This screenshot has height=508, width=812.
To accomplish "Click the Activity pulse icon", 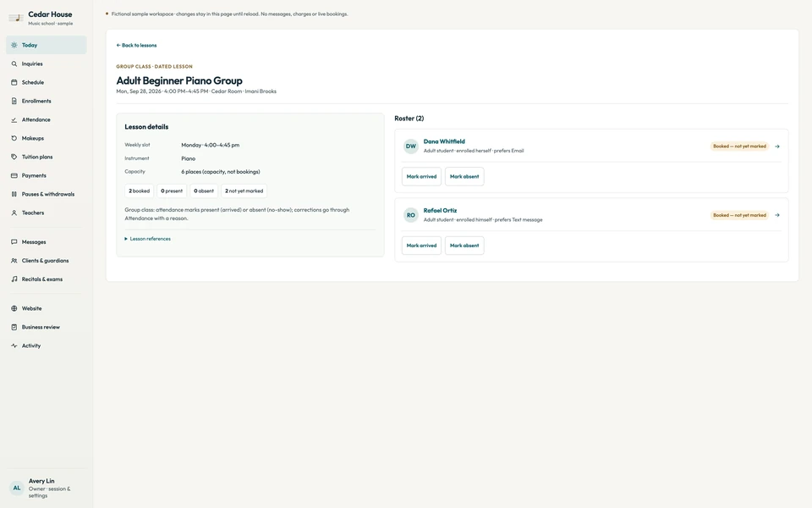I will [x=14, y=345].
